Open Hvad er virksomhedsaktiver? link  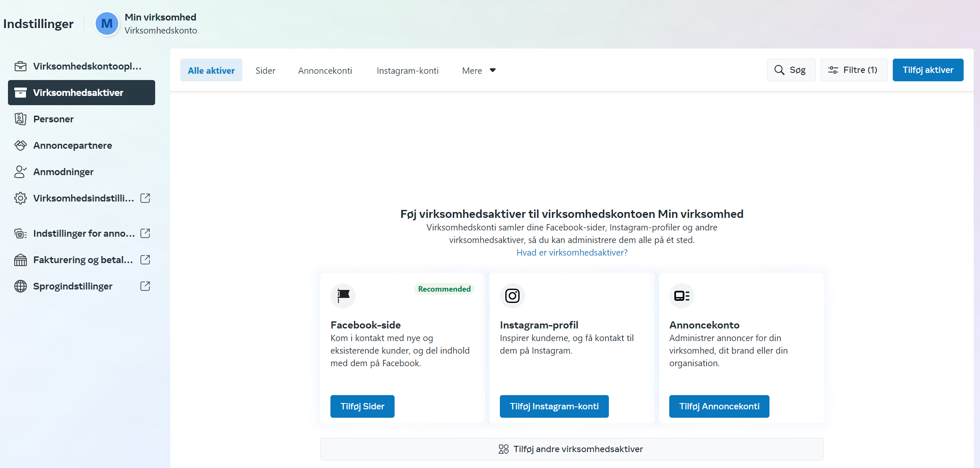[572, 253]
